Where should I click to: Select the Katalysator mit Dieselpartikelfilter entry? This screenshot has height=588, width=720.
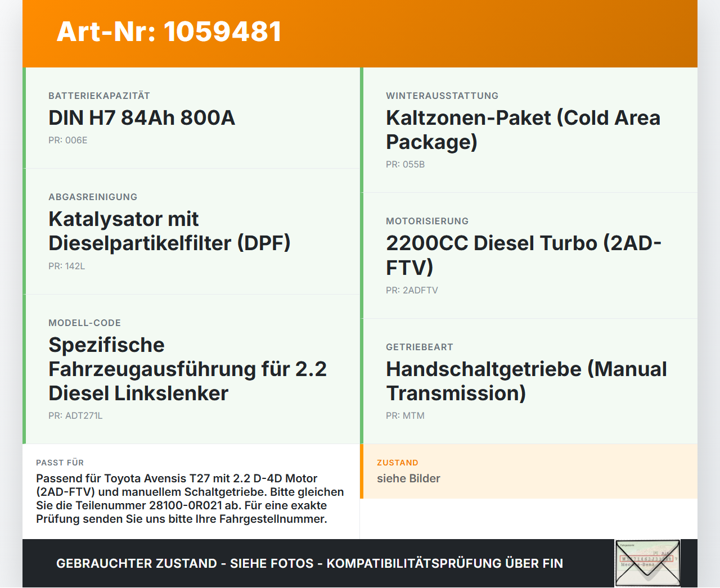(x=169, y=231)
